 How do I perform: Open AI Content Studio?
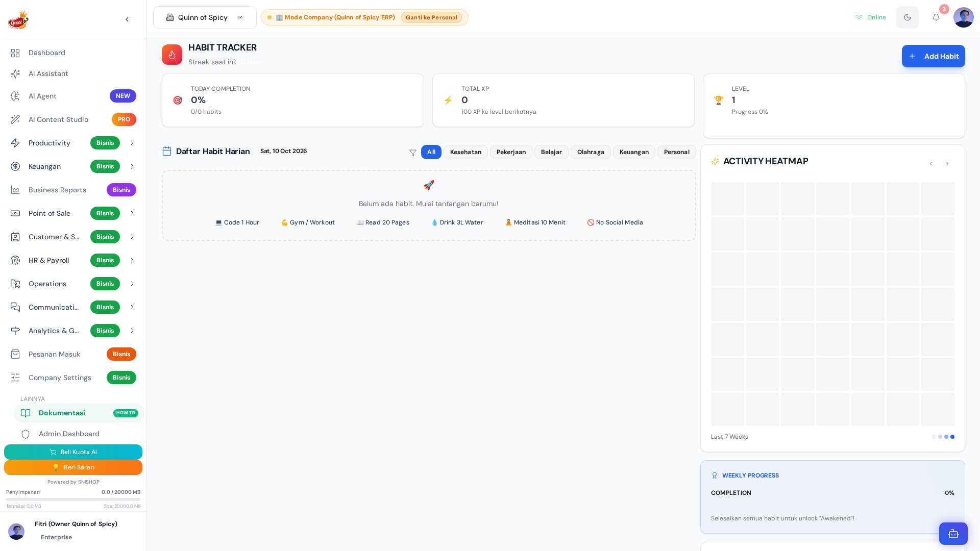coord(73,119)
